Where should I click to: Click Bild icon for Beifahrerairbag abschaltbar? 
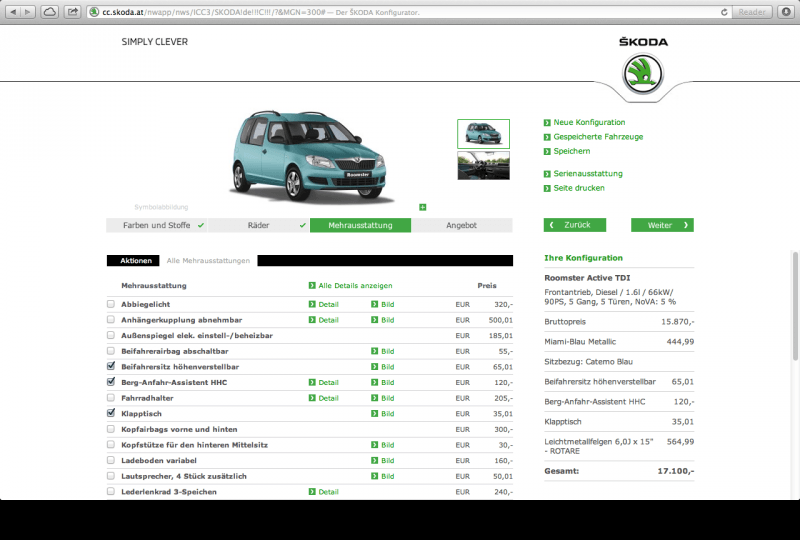pyautogui.click(x=374, y=351)
